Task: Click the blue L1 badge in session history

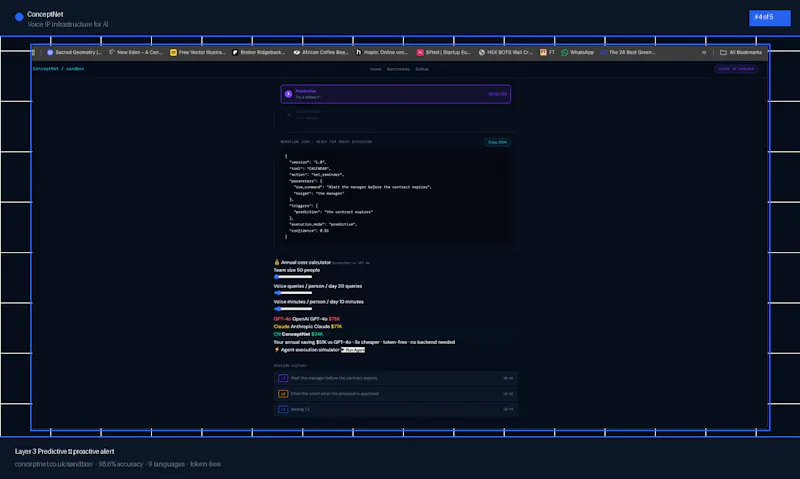Action: click(x=283, y=409)
